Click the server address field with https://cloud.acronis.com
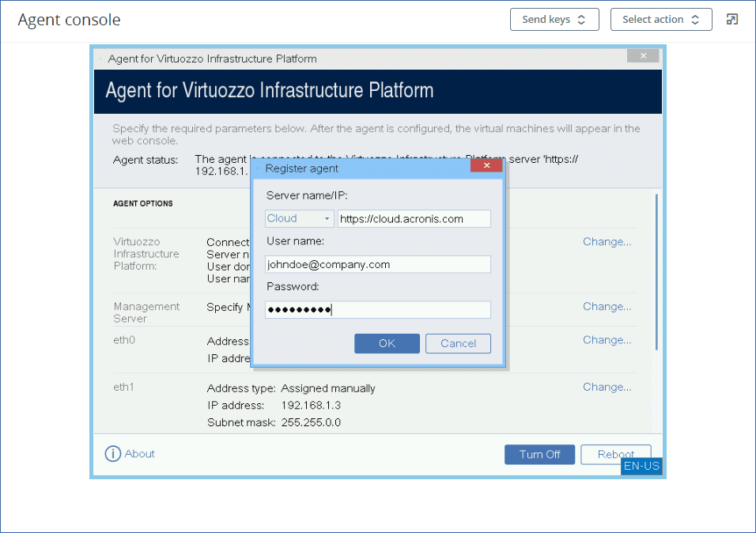This screenshot has width=756, height=533. 414,219
